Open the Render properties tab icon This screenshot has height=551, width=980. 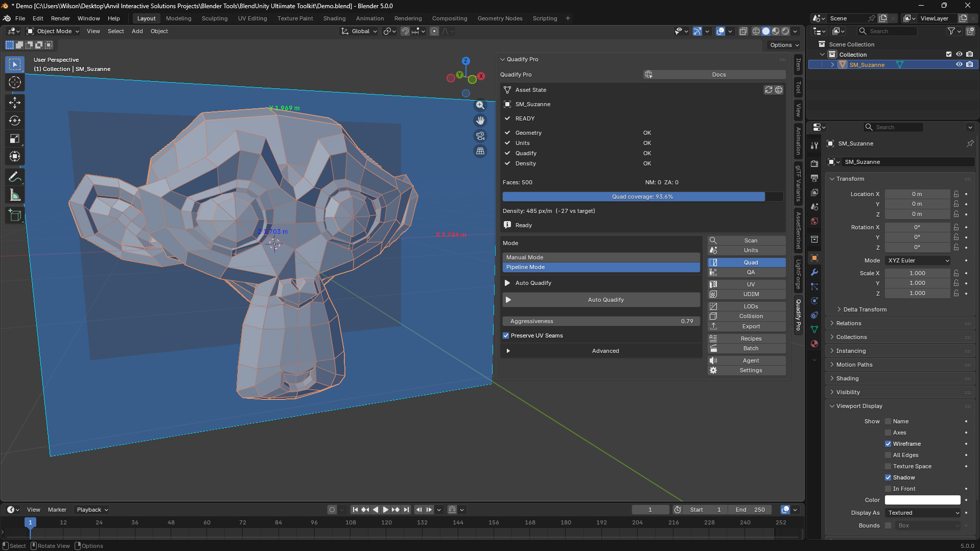click(x=814, y=164)
